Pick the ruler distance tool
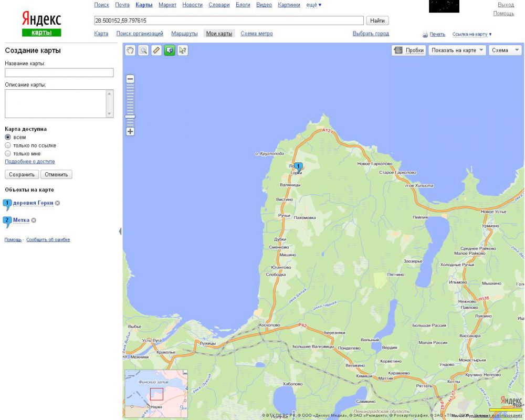The height and width of the screenshot is (420, 525). [x=156, y=50]
